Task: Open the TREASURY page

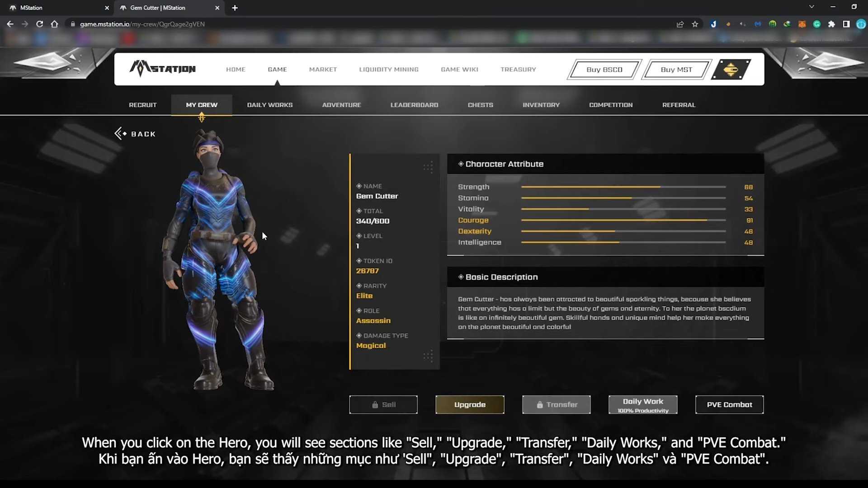Action: point(518,69)
